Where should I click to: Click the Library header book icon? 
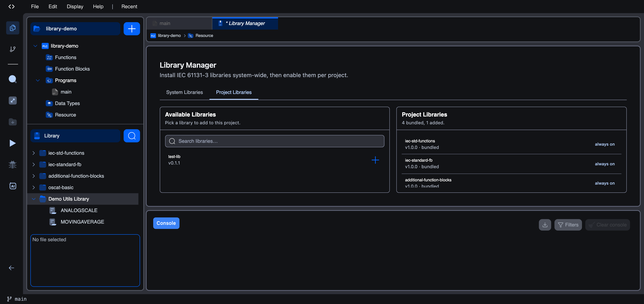click(37, 136)
